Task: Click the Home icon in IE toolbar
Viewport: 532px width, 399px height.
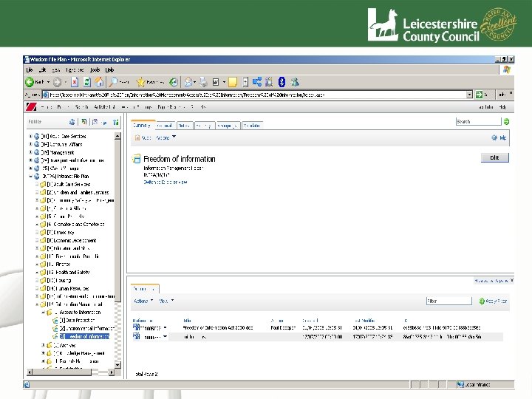Action: click(x=99, y=82)
